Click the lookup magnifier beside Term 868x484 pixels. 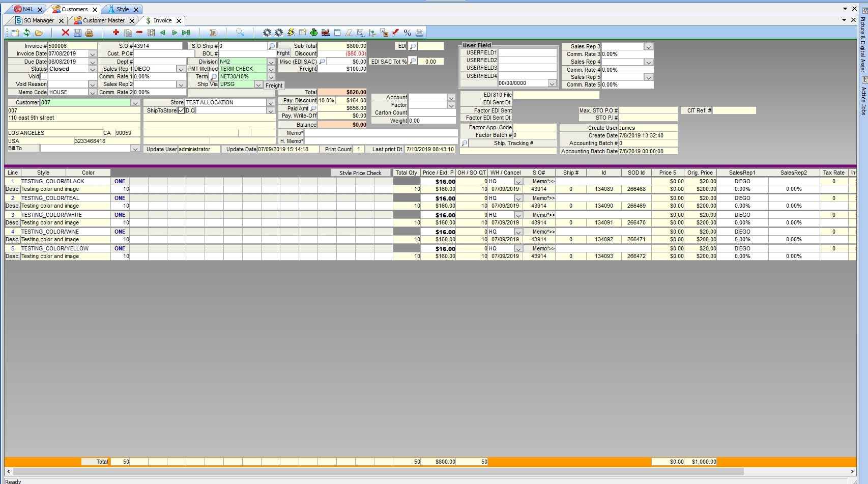click(x=214, y=77)
